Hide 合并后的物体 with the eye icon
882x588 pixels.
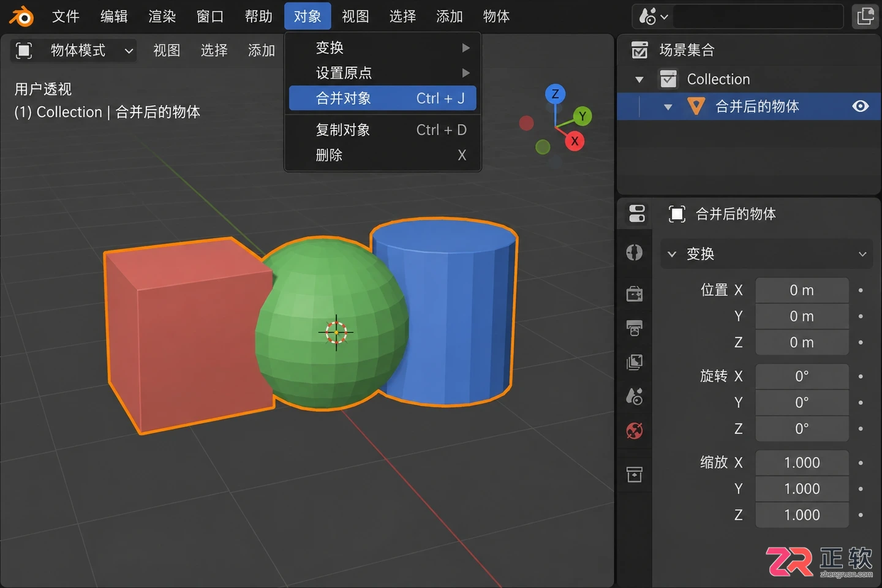(x=861, y=106)
